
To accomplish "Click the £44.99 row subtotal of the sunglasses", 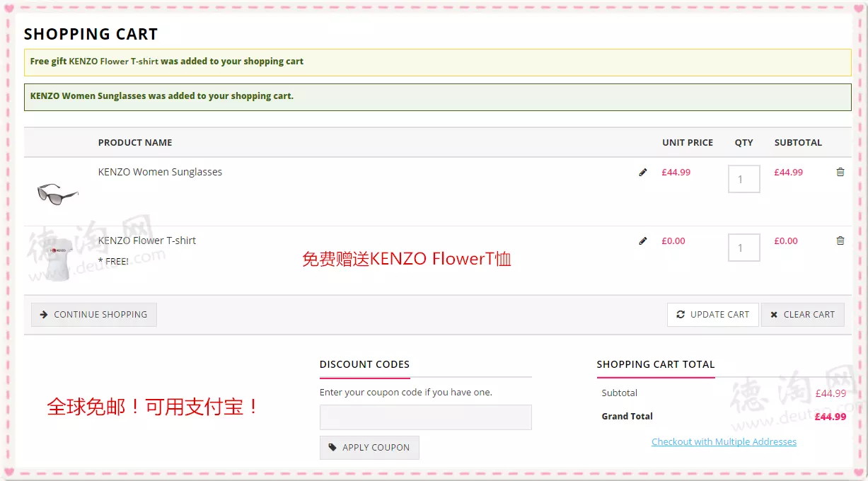I will coord(789,172).
